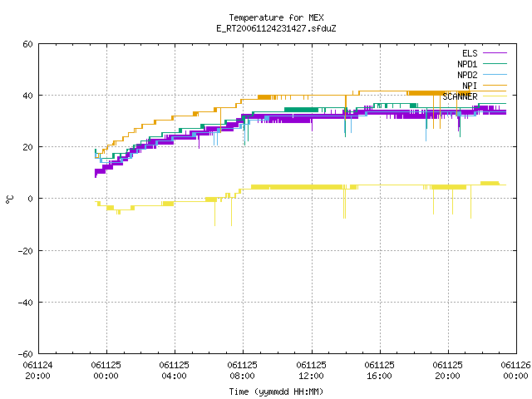Click the 061125 12:00 time tick label
This screenshot has width=532, height=399.
pos(311,371)
